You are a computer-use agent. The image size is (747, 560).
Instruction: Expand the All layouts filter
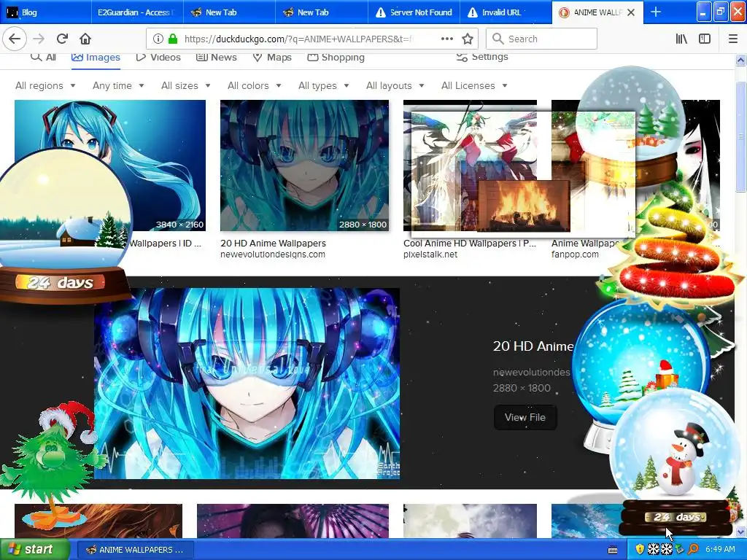tap(395, 86)
